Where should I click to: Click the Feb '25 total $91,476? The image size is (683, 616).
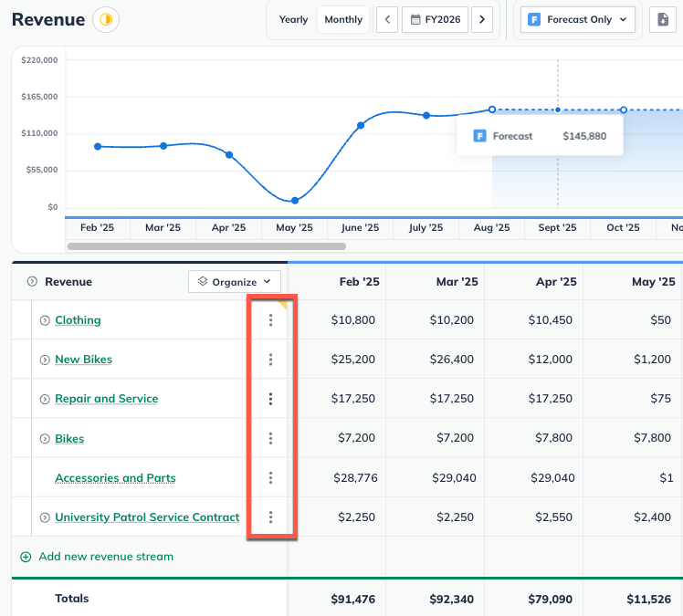tap(352, 600)
